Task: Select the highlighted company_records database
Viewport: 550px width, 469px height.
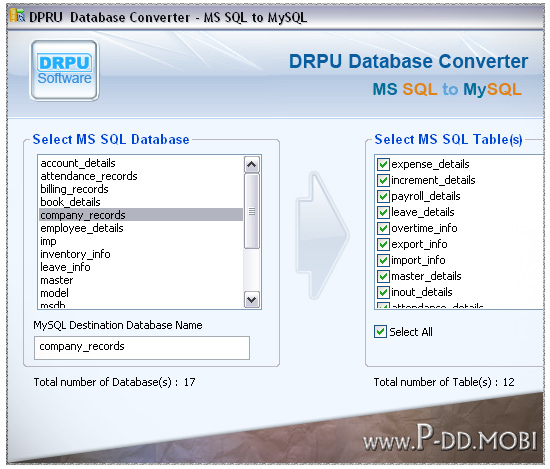Action: point(141,215)
